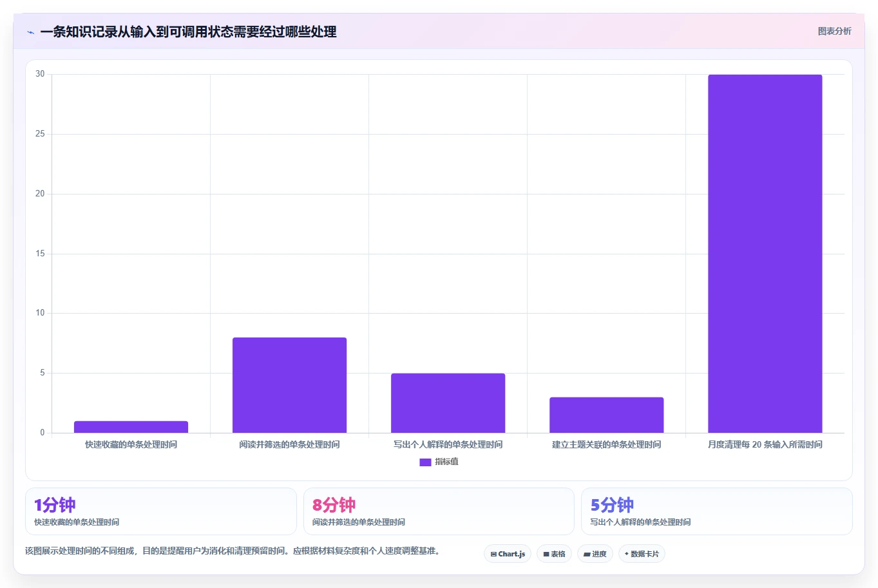878x588 pixels.
Task: Click the tallest bar for 月度清理
Action: pyautogui.click(x=765, y=254)
